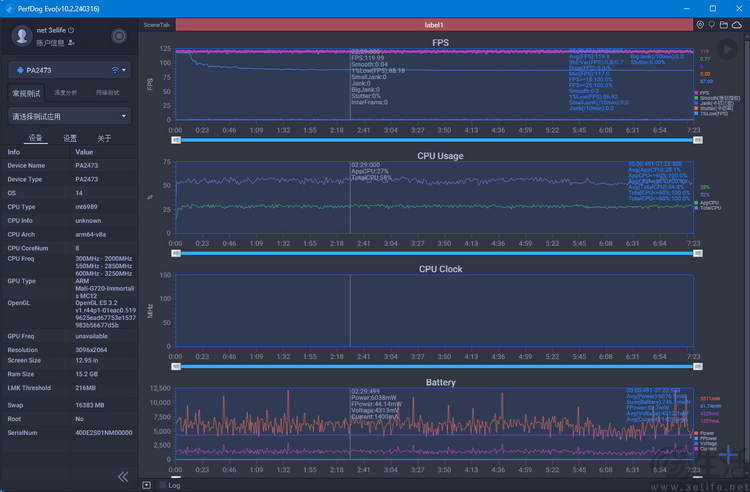
Task: Switch to the 网络测试 tab
Action: click(x=108, y=93)
